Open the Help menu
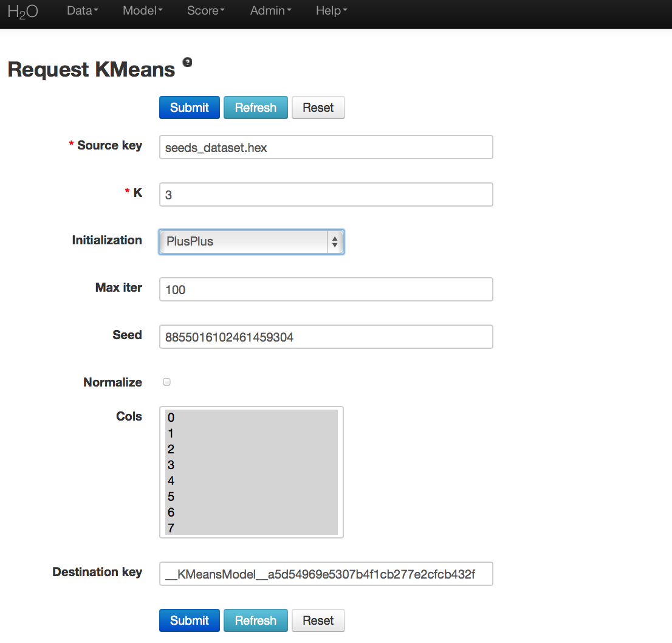This screenshot has width=672, height=643. pos(330,10)
